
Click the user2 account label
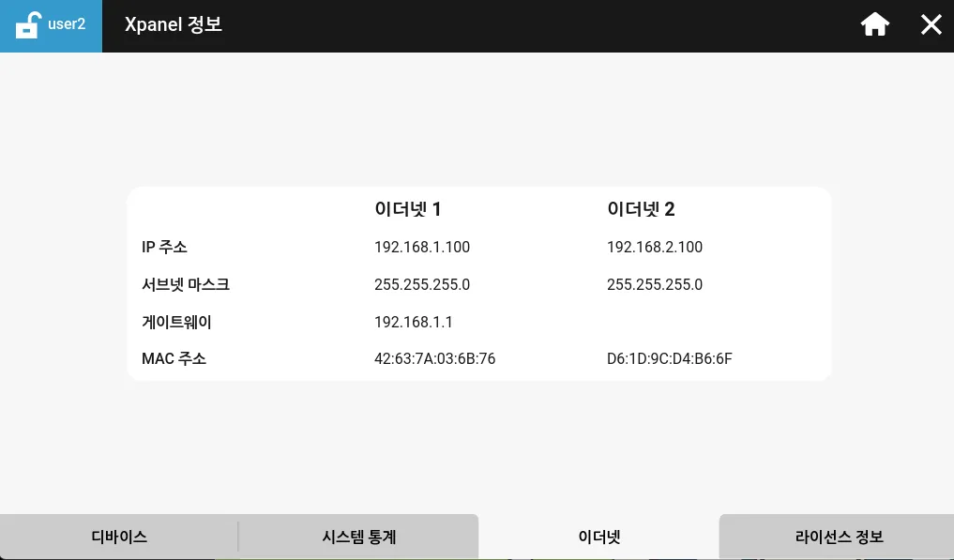coord(67,24)
